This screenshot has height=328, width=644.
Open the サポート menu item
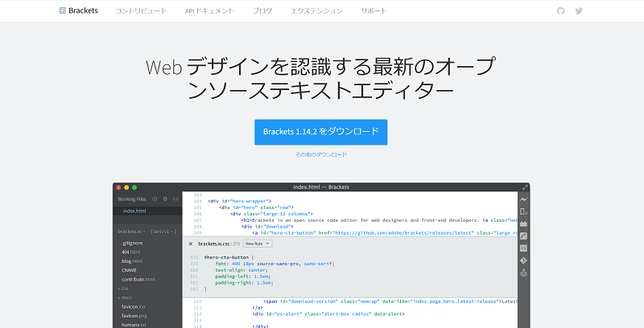[374, 11]
